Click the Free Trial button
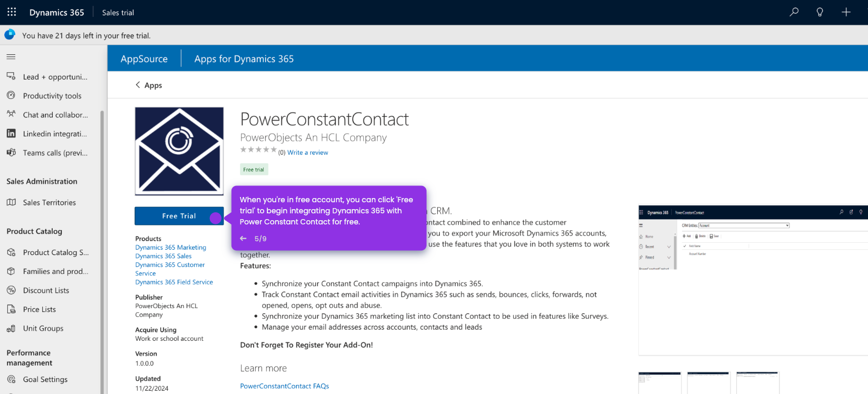 coord(179,216)
